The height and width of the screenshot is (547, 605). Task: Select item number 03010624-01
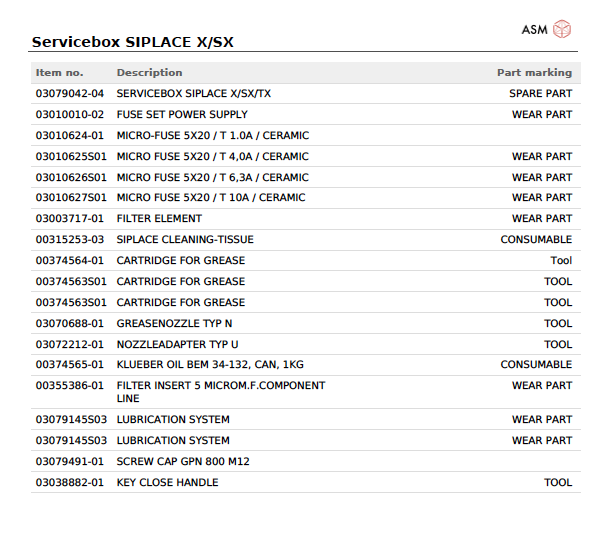pyautogui.click(x=70, y=136)
